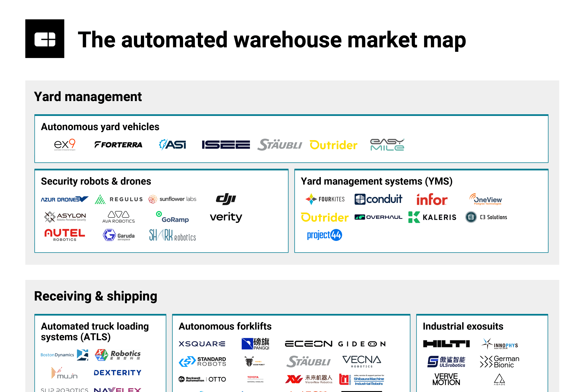This screenshot has width=582, height=392.
Task: Open the XYZ Robotics logo
Action: [118, 355]
